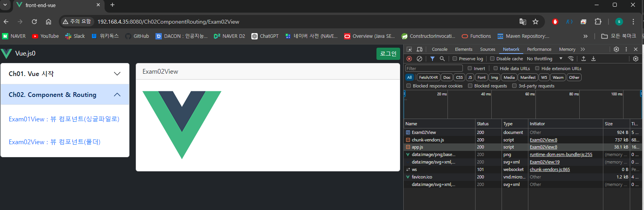
Task: Enable Preserve log checkbox
Action: tap(455, 59)
